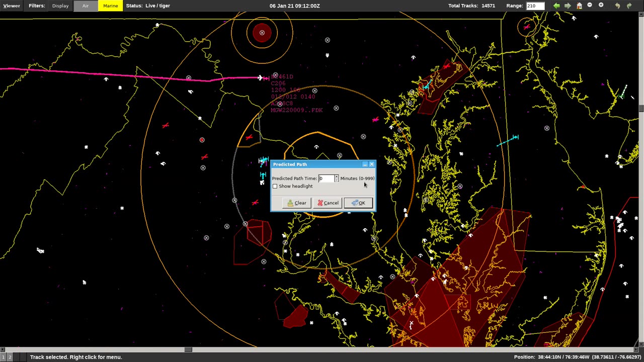Image resolution: width=644 pixels, height=362 pixels.
Task: Enable the Show headlight checkbox
Action: pyautogui.click(x=275, y=187)
